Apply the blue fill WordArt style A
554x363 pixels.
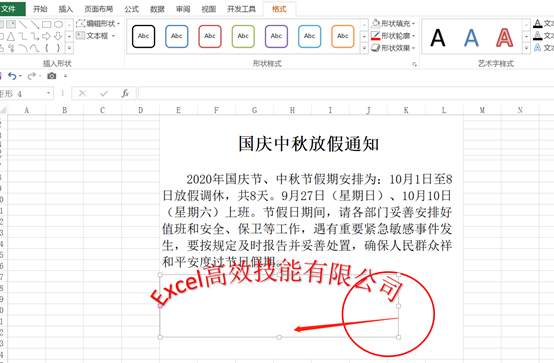pyautogui.click(x=471, y=37)
